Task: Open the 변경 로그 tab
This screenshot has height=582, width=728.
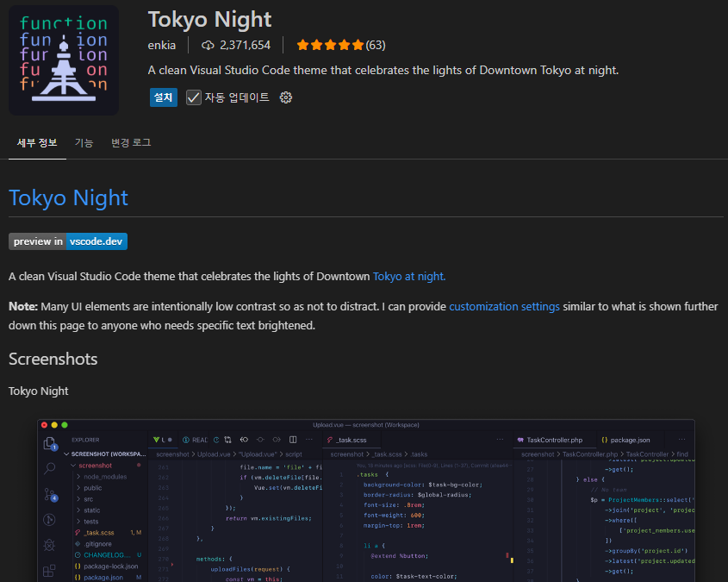Action: 131,142
